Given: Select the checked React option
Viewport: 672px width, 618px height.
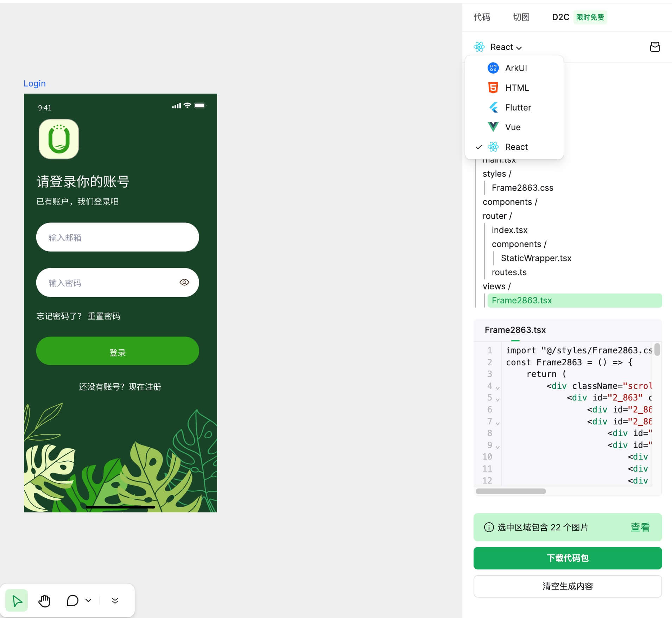Looking at the screenshot, I should pos(516,147).
